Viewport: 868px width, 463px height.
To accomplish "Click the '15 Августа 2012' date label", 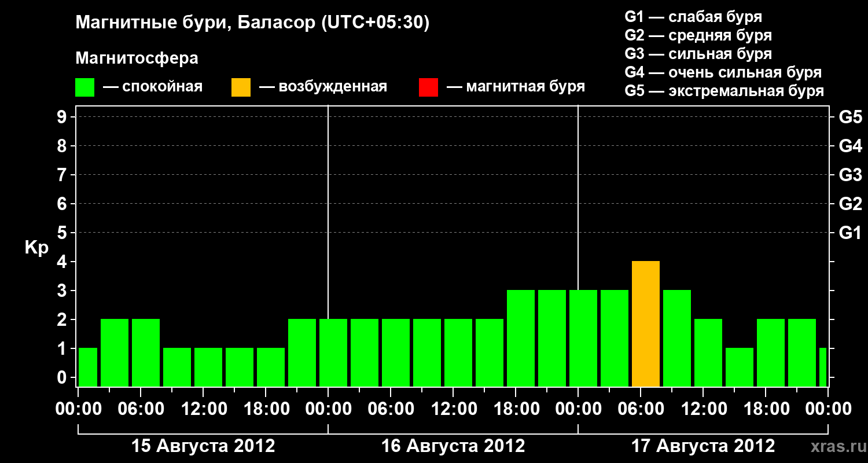I will pos(203,446).
